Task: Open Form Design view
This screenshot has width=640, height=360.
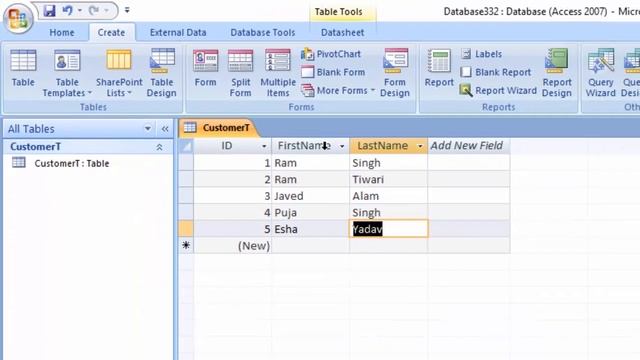Action: coord(395,73)
